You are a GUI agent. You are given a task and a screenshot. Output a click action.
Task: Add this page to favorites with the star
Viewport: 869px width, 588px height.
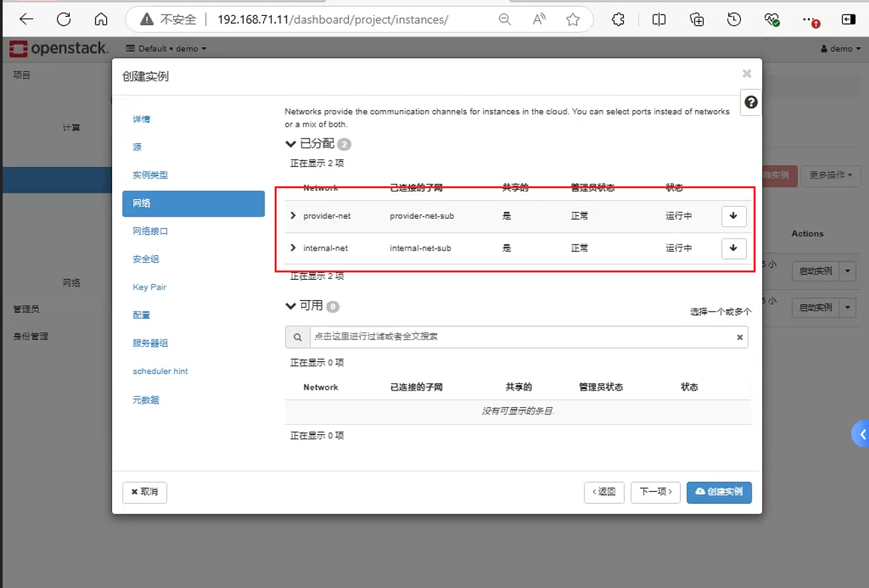(x=573, y=19)
